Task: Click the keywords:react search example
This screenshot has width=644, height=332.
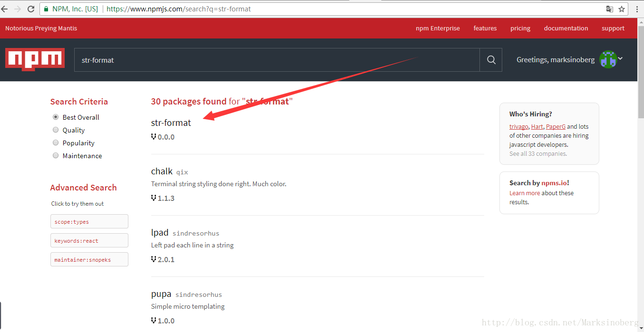Action: (x=89, y=240)
